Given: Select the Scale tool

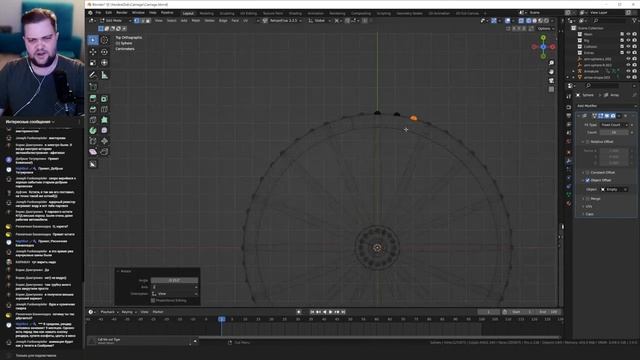Looking at the screenshot, I should point(93,62).
